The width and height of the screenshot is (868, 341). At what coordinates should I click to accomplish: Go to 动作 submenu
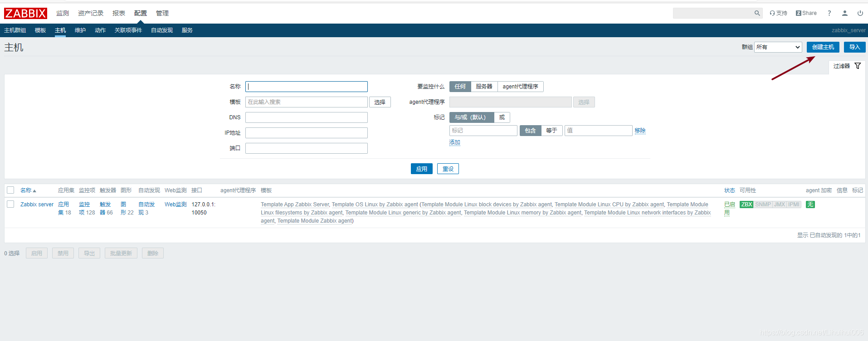click(100, 30)
